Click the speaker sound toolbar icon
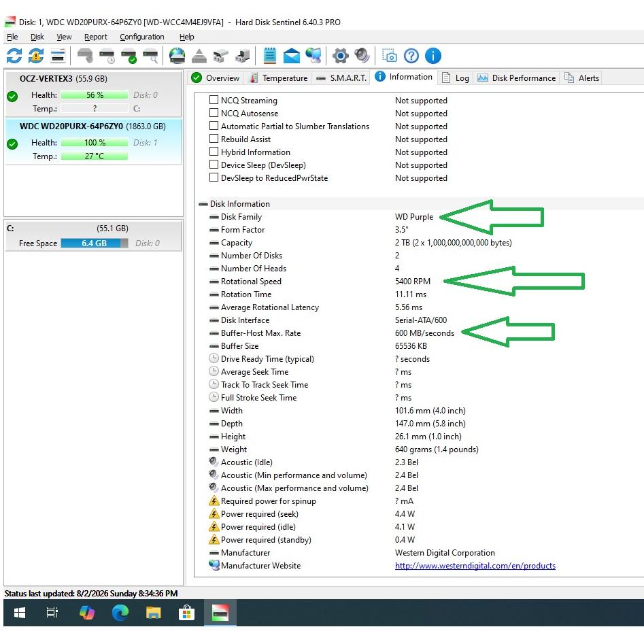 click(x=362, y=56)
